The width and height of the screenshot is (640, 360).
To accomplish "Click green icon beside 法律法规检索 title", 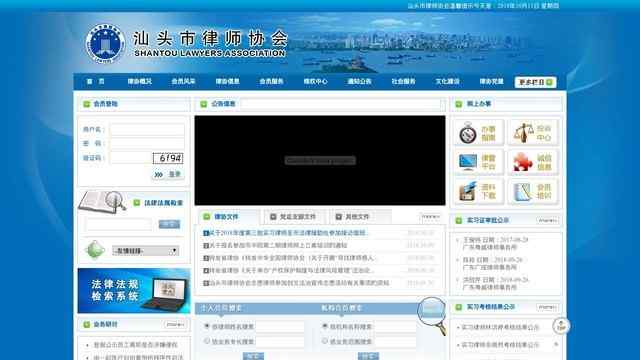I will point(137,203).
